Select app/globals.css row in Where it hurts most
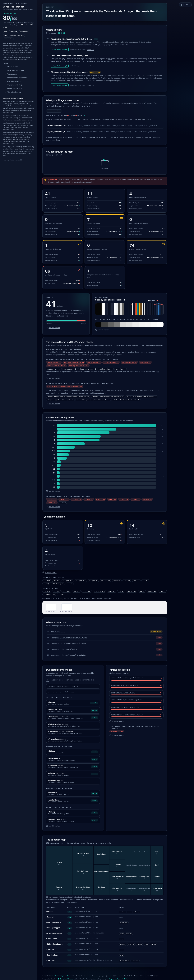This screenshot has height=980, width=194. pos(105,632)
